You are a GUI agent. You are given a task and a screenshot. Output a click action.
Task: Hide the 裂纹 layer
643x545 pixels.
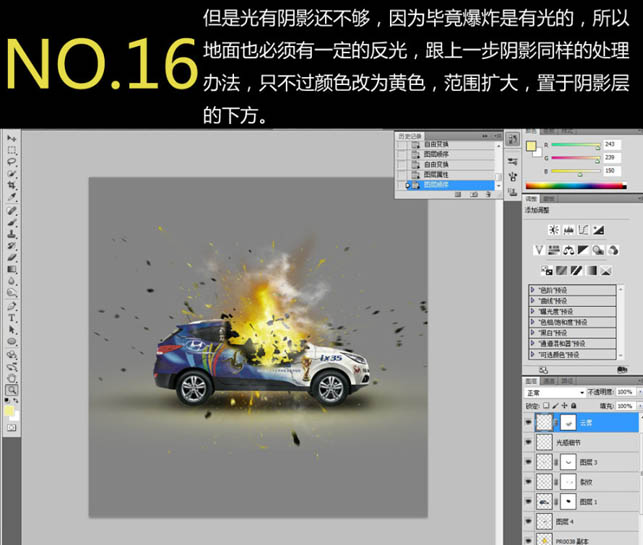click(x=529, y=481)
